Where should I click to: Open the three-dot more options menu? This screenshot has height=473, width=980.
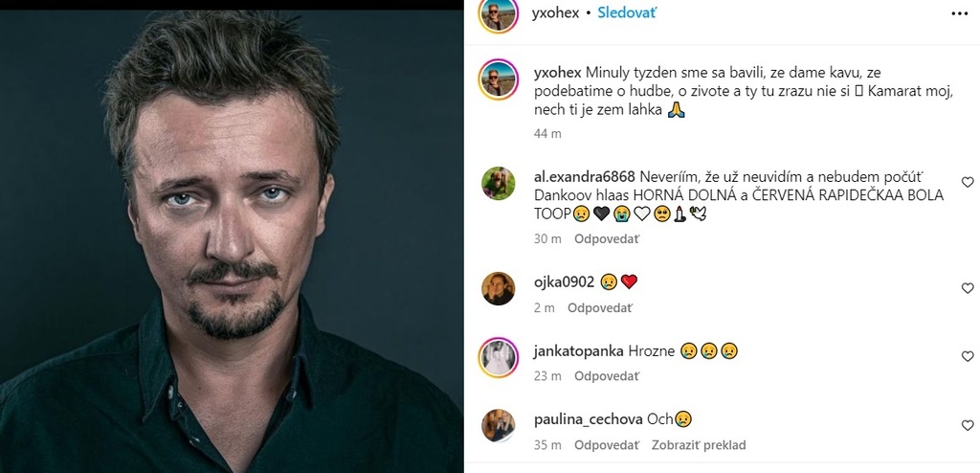[x=959, y=13]
